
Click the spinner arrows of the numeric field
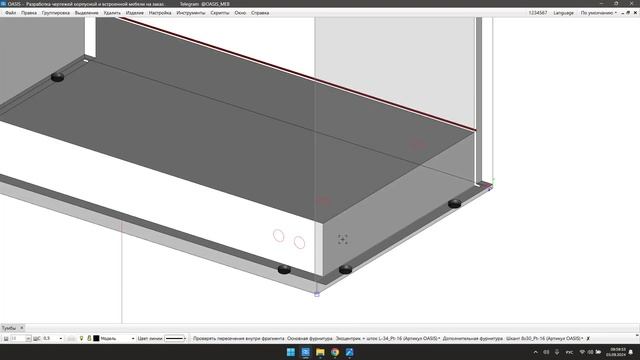coord(28,338)
